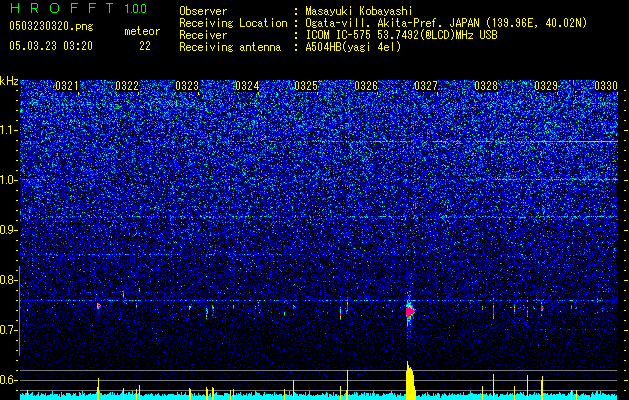Click the meteor count value 22

pos(145,46)
